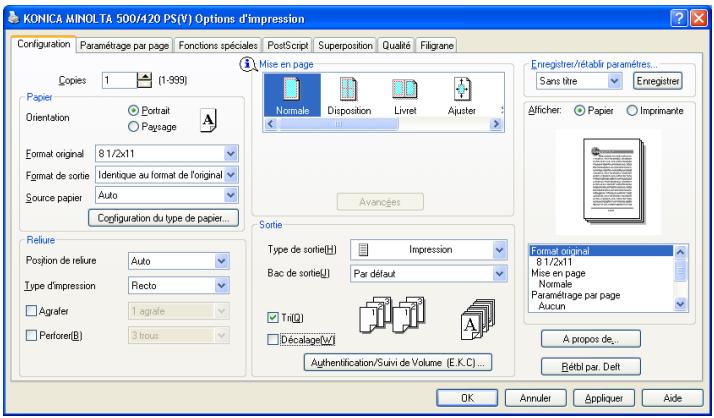Viewport: 714px width, 418px height.
Task: Click the printer icon in title bar
Action: (14, 18)
